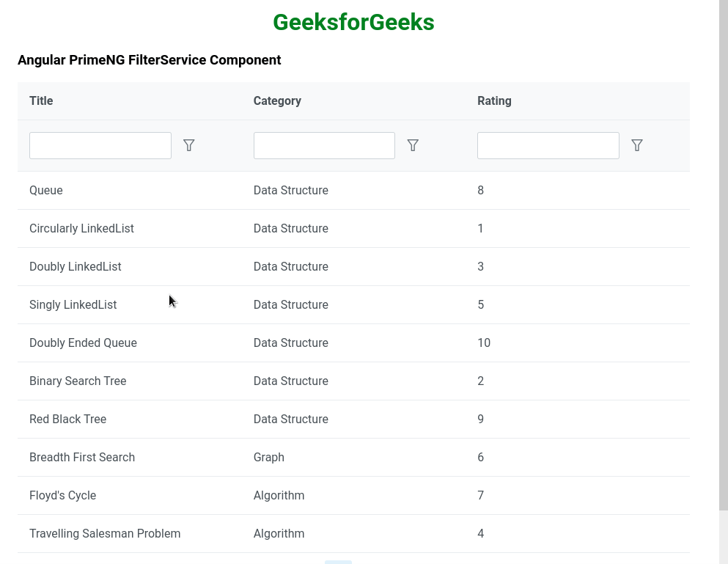Click the Rating column header
This screenshot has height=564, width=728.
pyautogui.click(x=494, y=100)
